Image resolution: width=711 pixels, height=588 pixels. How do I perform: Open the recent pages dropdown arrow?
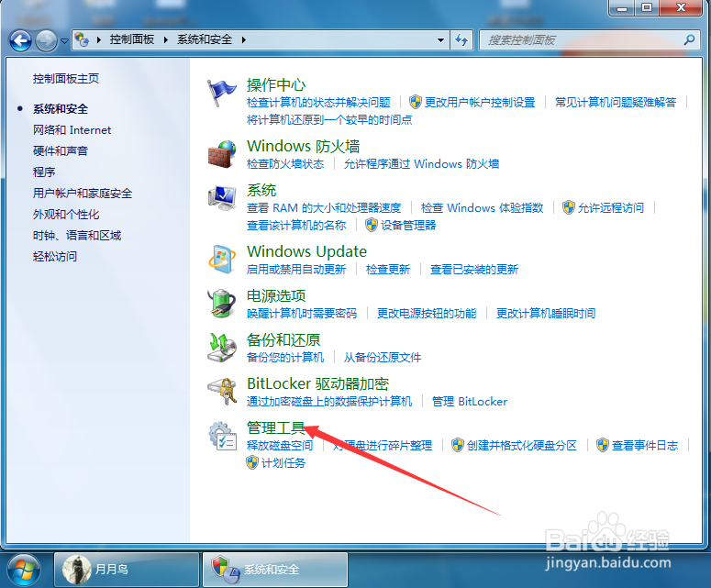coord(64,40)
